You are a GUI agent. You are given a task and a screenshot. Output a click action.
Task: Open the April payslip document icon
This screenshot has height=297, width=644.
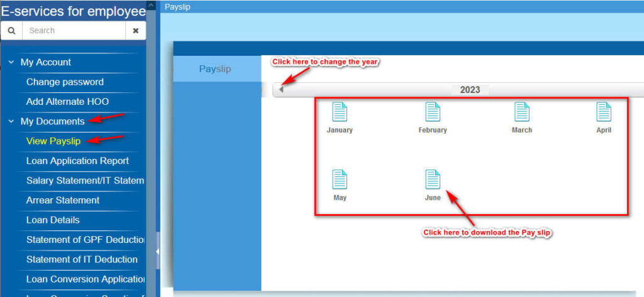tap(604, 112)
